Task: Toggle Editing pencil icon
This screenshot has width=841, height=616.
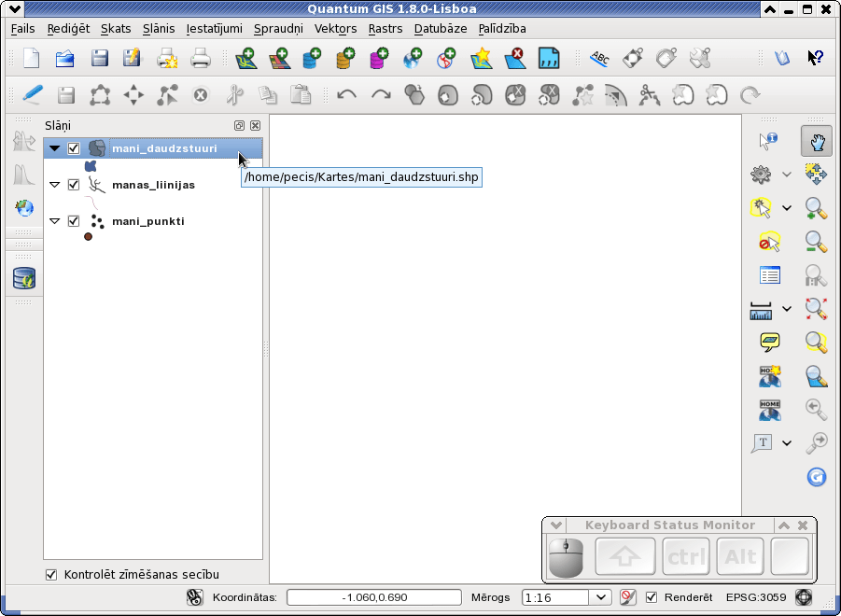Action: point(32,95)
